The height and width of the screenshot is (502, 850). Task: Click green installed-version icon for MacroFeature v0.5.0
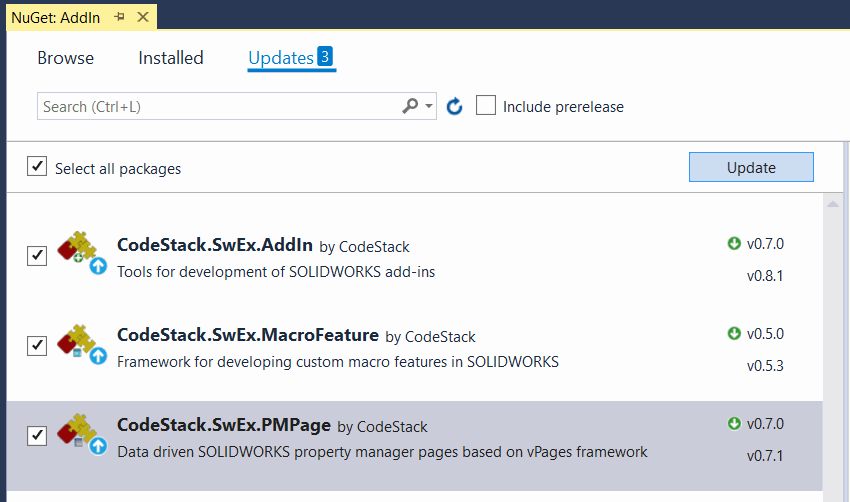coord(734,333)
